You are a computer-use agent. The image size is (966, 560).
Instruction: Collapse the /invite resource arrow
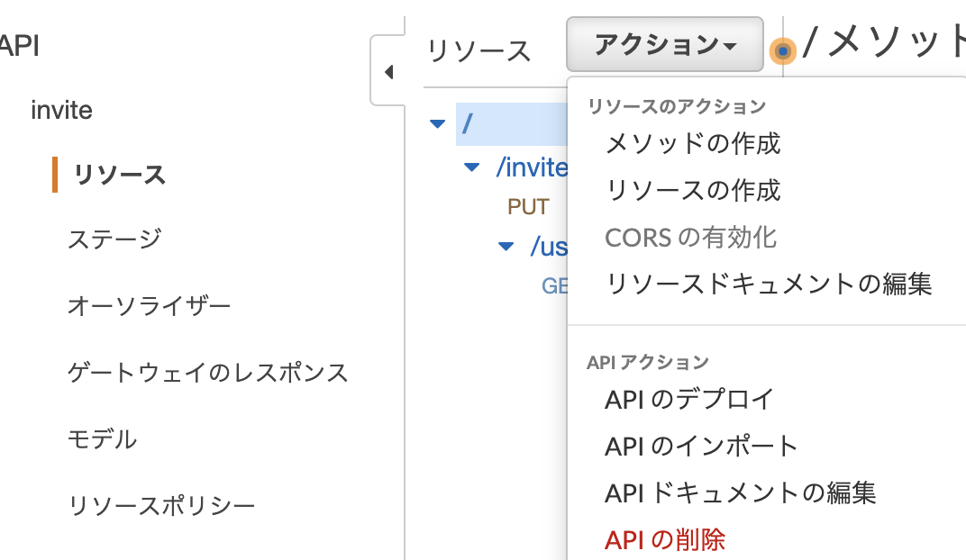click(x=471, y=167)
